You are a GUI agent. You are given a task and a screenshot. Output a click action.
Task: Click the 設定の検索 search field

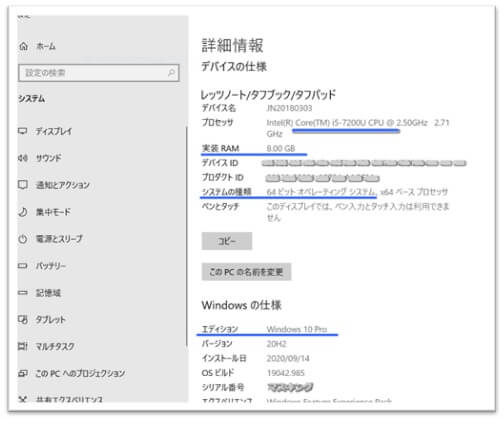[99, 73]
